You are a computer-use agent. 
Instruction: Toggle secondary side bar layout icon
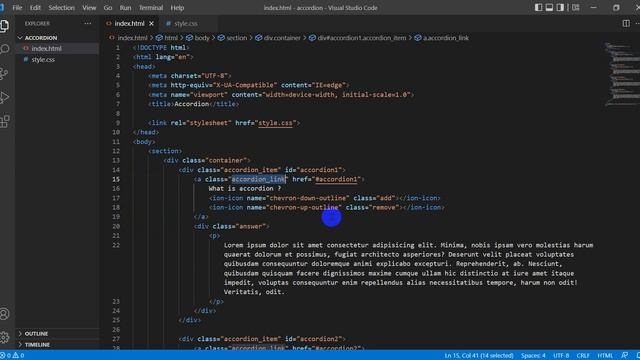pyautogui.click(x=560, y=7)
